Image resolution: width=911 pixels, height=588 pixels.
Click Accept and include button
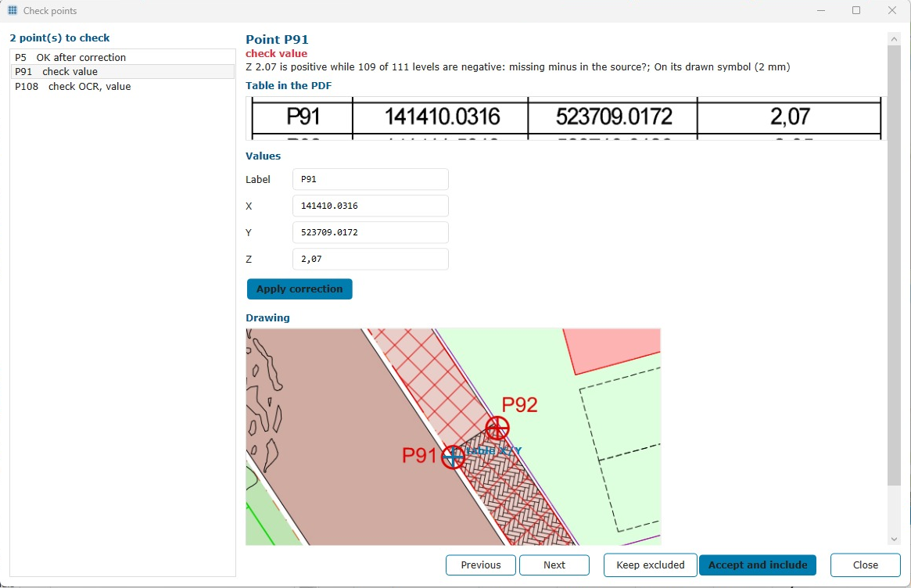pyautogui.click(x=758, y=565)
